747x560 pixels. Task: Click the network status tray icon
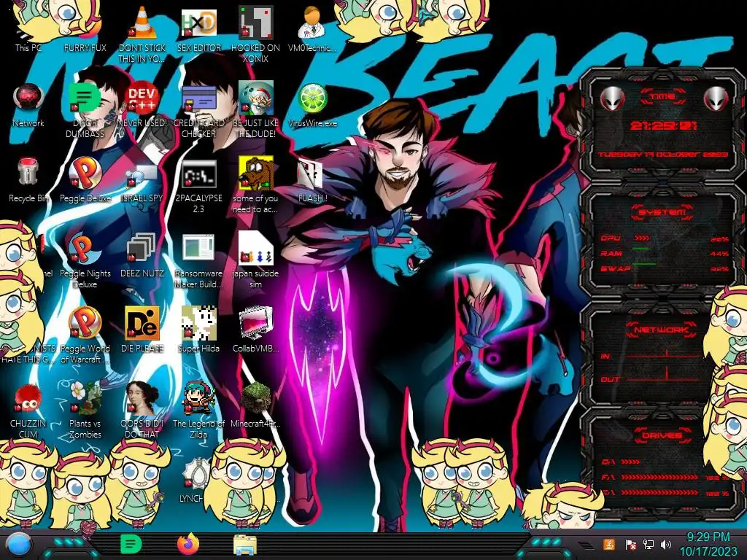[x=649, y=544]
